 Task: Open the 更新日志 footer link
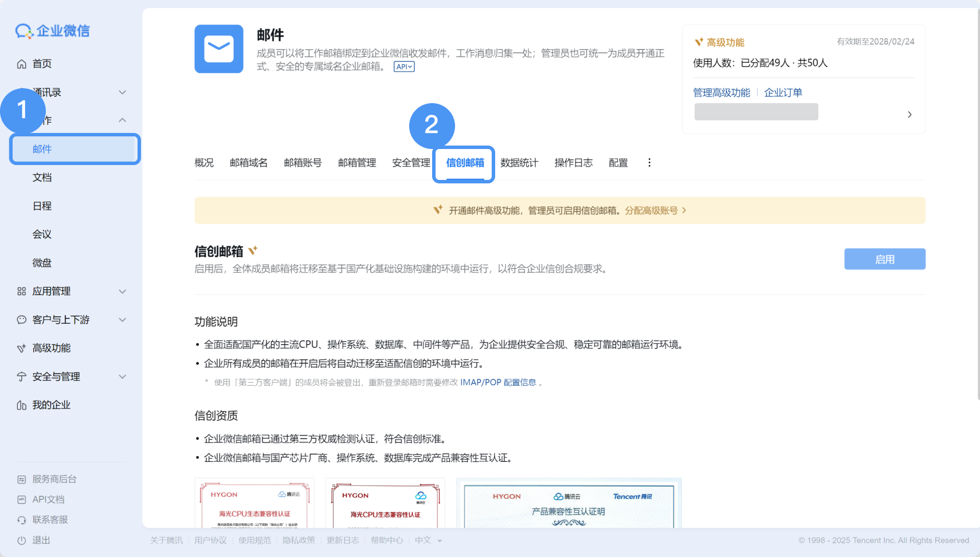(x=343, y=540)
